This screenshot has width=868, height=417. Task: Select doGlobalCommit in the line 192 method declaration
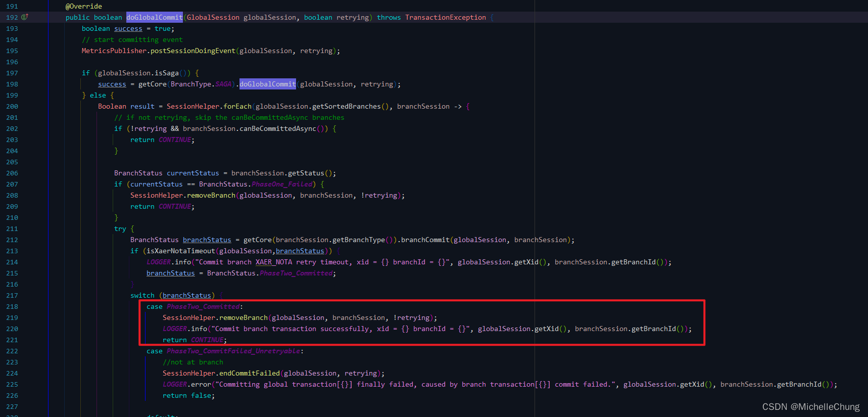pos(155,17)
